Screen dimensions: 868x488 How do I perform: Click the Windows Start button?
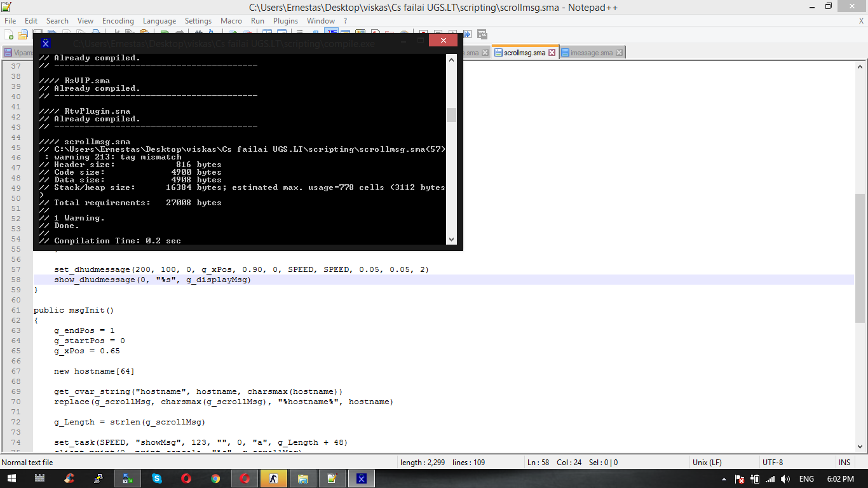point(11,478)
